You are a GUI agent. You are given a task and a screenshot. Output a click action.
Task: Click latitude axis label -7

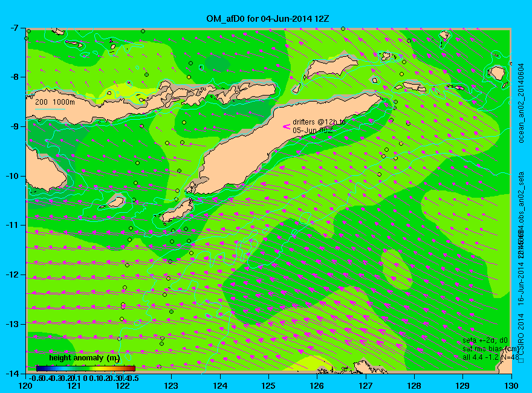(x=15, y=28)
